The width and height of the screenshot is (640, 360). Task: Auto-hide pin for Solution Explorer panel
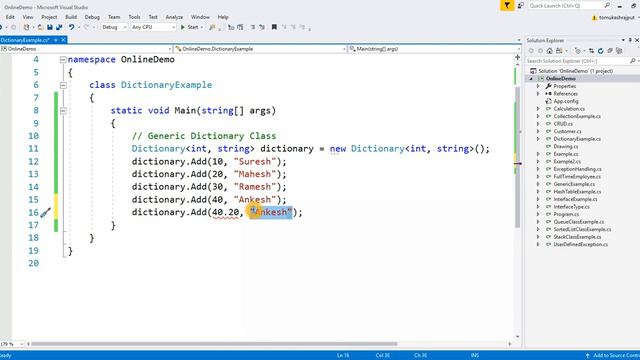(630, 40)
